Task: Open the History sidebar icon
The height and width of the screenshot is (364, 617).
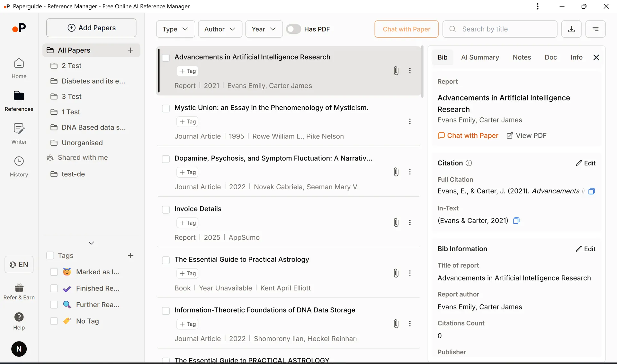Action: [19, 166]
